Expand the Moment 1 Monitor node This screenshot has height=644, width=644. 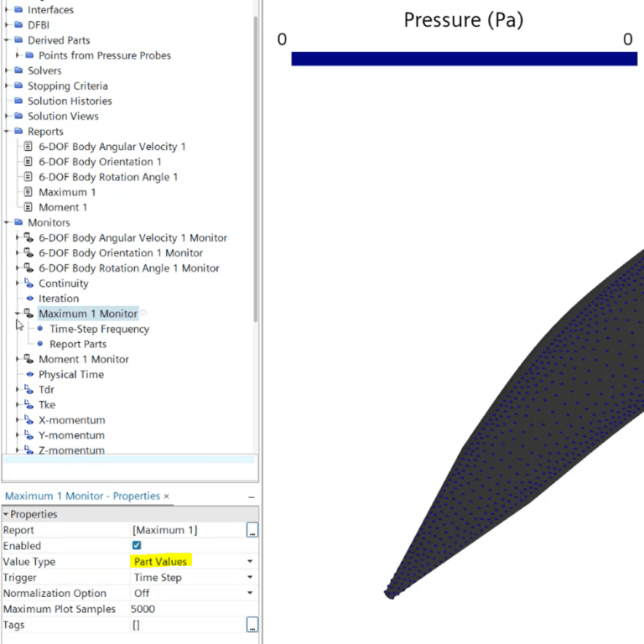click(x=18, y=359)
